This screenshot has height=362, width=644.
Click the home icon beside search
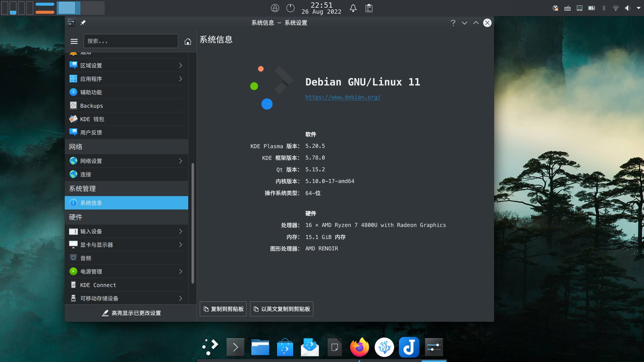(187, 42)
